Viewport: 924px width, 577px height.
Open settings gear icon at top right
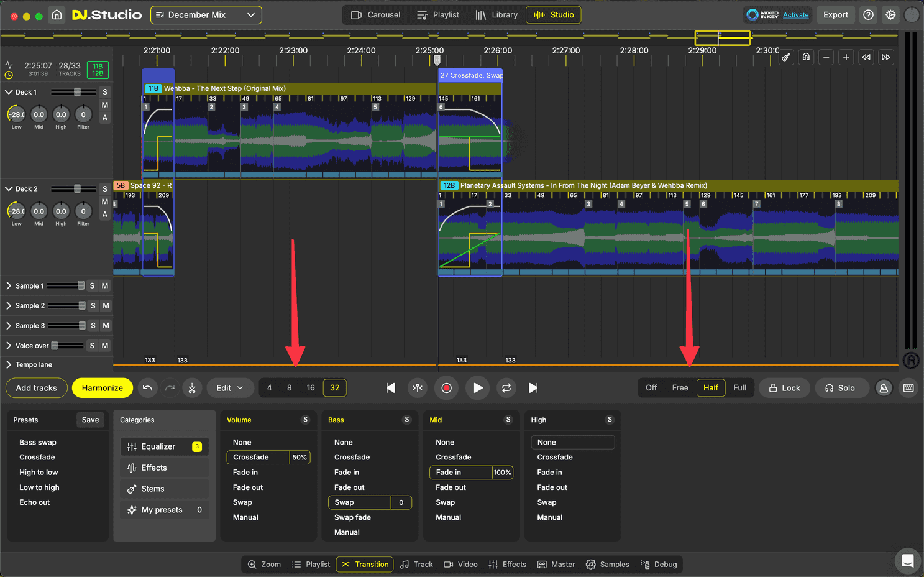point(890,15)
